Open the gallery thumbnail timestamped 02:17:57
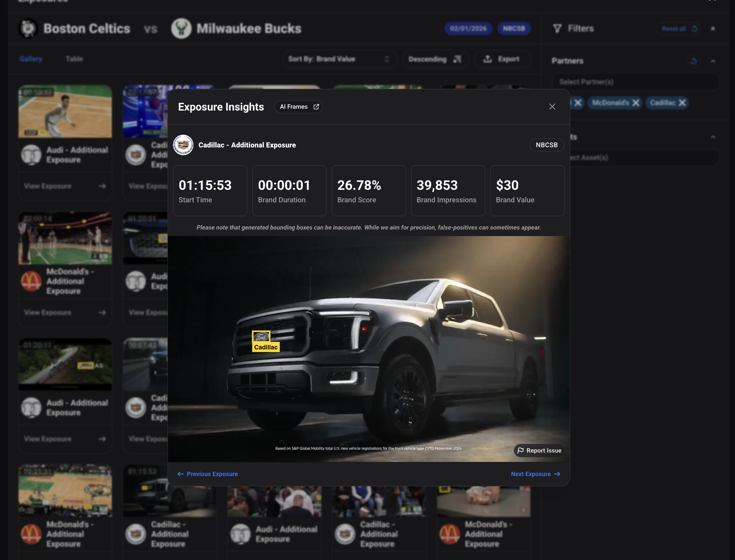 click(x=146, y=112)
